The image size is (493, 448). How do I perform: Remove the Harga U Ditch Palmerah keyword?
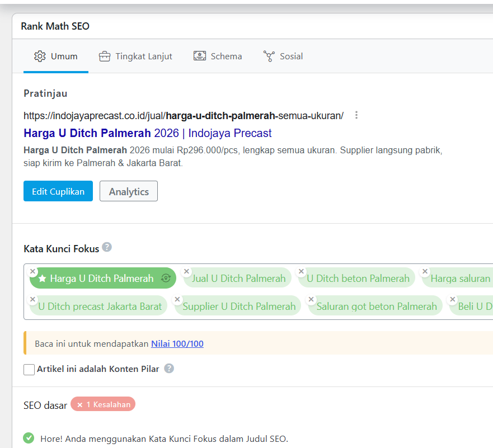tap(32, 271)
